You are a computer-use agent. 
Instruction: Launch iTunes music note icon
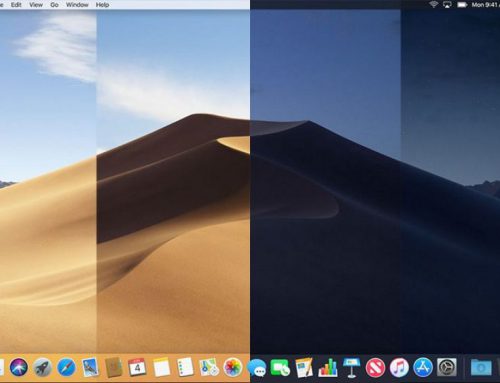coord(399,368)
